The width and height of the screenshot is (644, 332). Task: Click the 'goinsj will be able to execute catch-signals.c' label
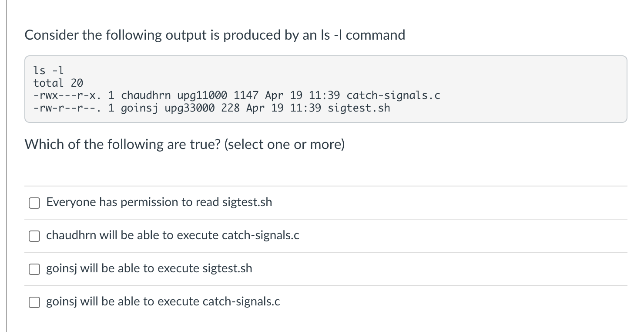pos(163,302)
